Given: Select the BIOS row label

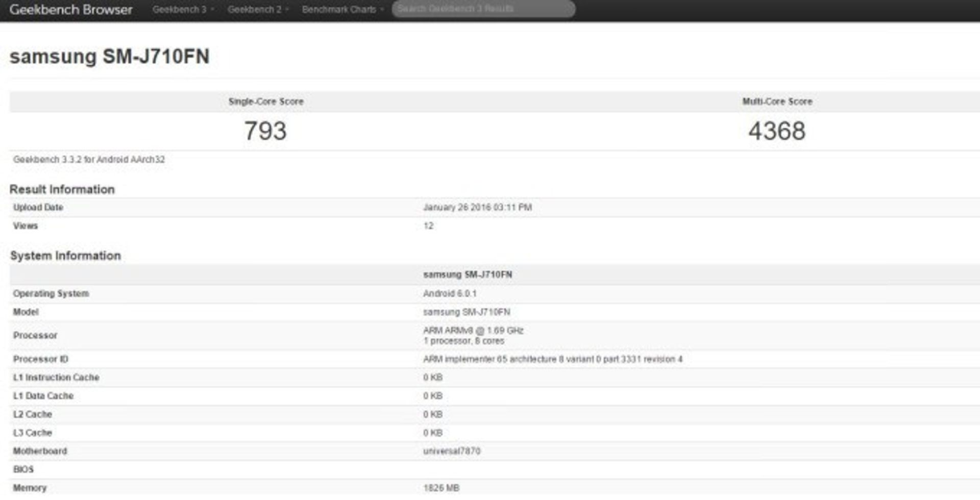Looking at the screenshot, I should tap(23, 469).
